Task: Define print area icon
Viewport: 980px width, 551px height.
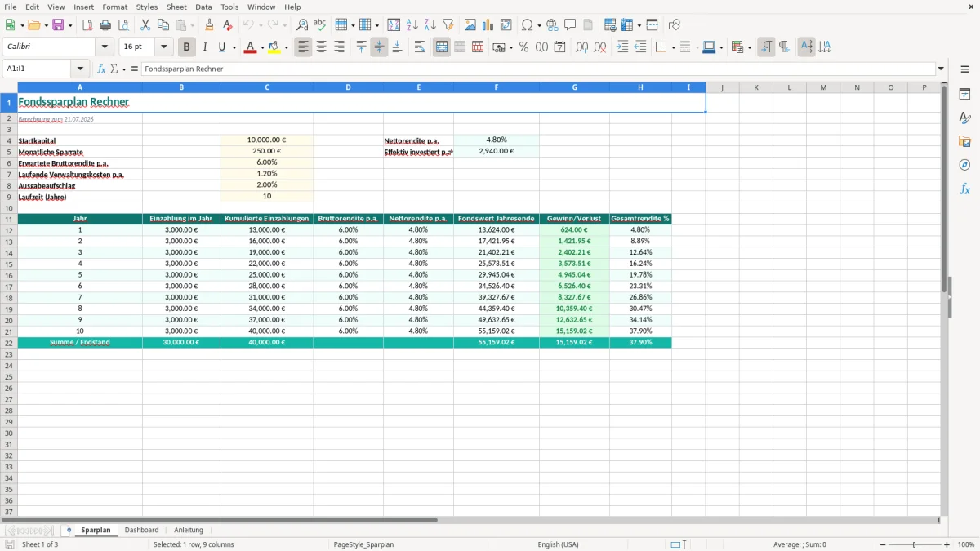Action: point(610,25)
